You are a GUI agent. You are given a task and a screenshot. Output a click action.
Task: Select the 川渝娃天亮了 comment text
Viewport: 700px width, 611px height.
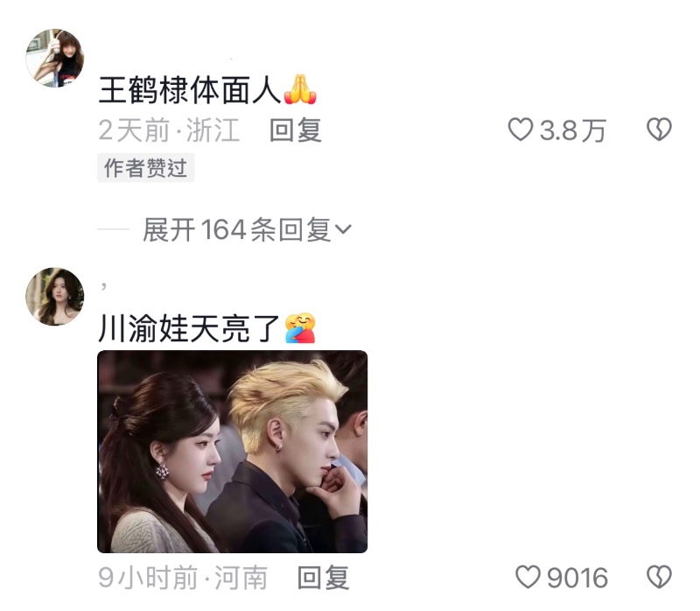[x=189, y=328]
